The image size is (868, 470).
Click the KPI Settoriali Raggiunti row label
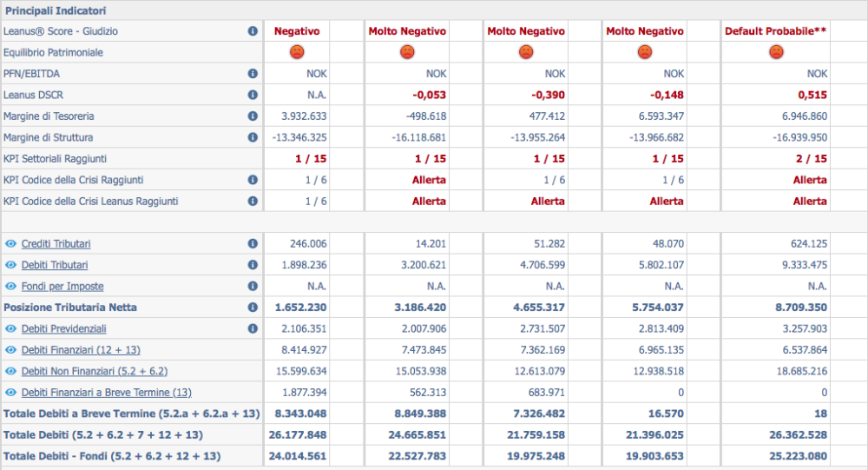[55, 158]
